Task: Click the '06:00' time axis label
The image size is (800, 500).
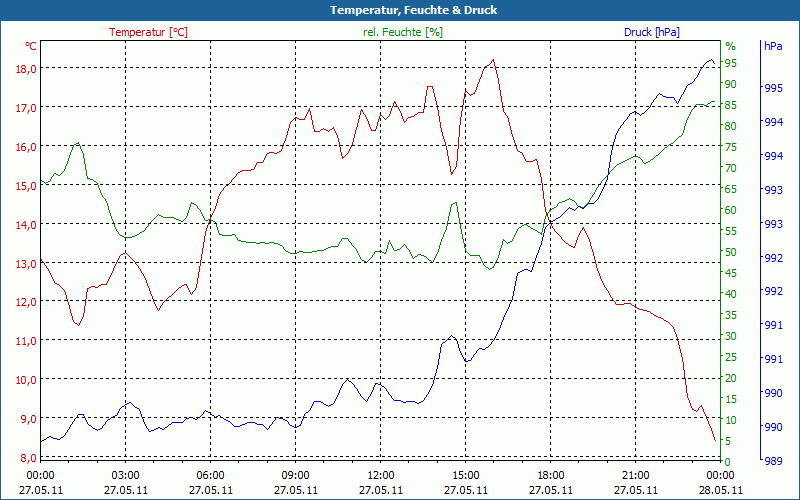Action: 211,476
